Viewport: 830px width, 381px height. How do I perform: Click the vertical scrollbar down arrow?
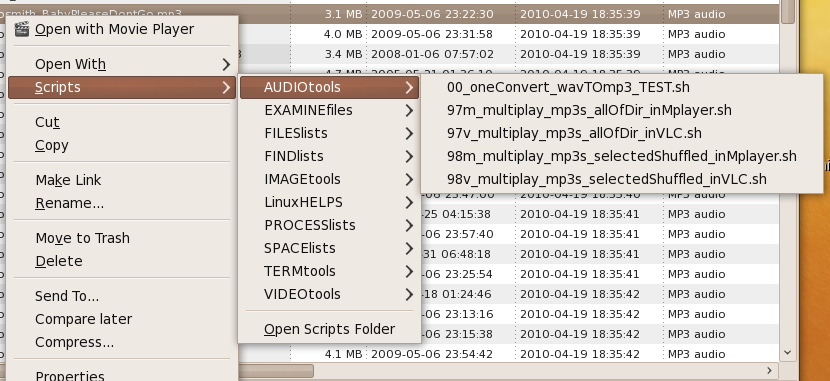click(x=787, y=352)
